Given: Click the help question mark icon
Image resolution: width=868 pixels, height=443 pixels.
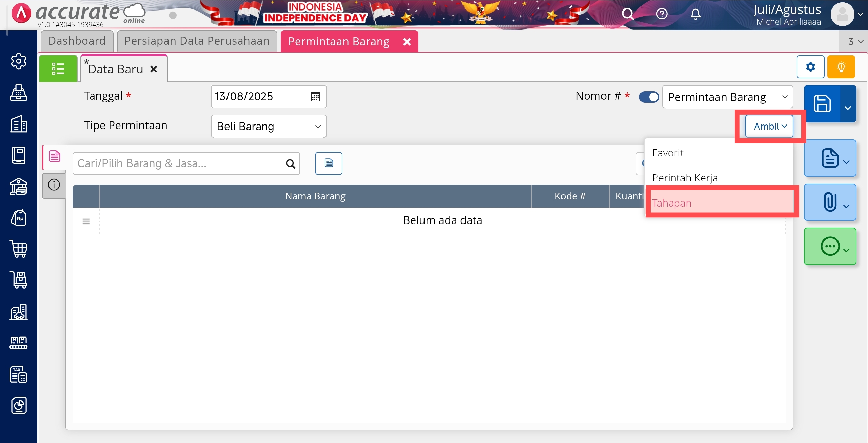Looking at the screenshot, I should coord(662,14).
